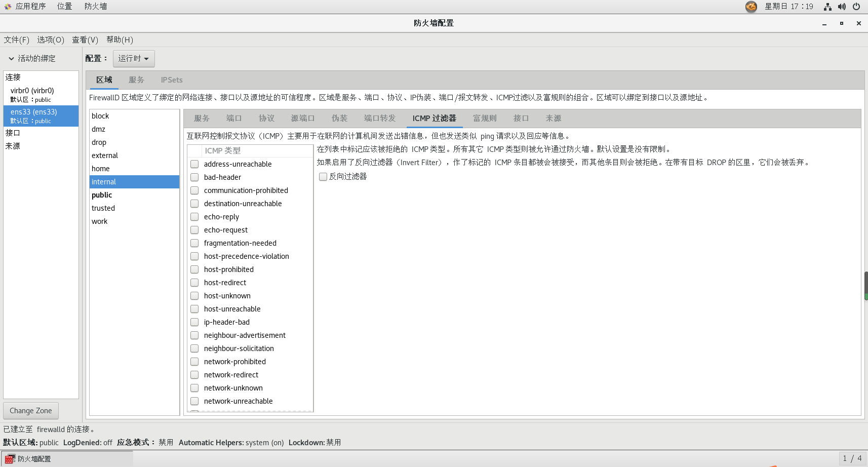Click the 1 / 4 workspace switcher
This screenshot has height=467, width=868.
[x=852, y=458]
